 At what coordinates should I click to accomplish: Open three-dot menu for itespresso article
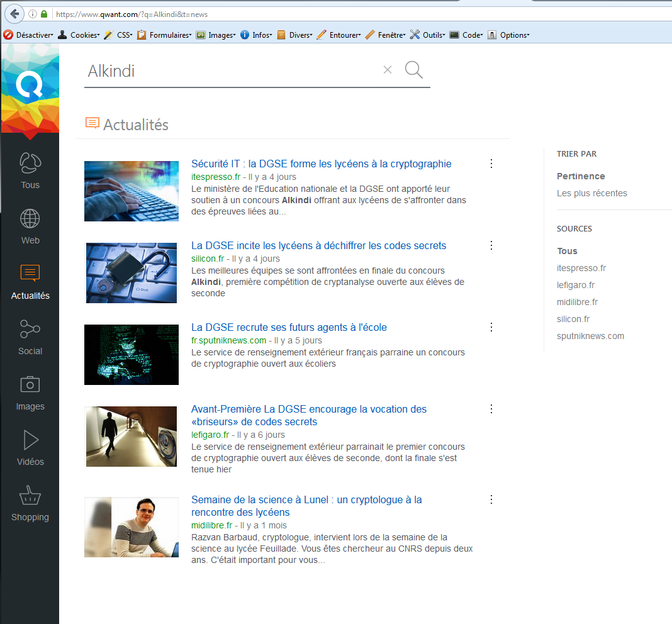pos(491,164)
